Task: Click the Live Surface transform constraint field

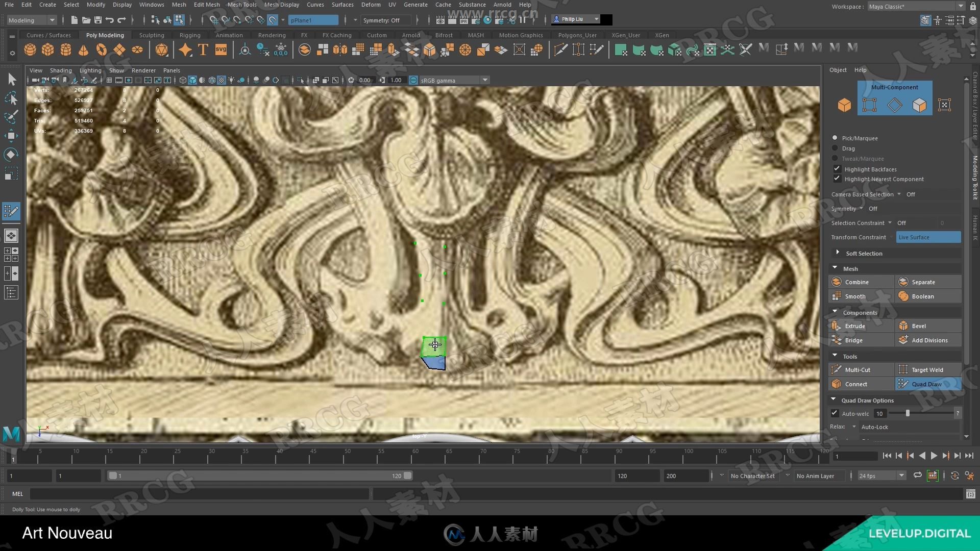Action: pos(928,237)
